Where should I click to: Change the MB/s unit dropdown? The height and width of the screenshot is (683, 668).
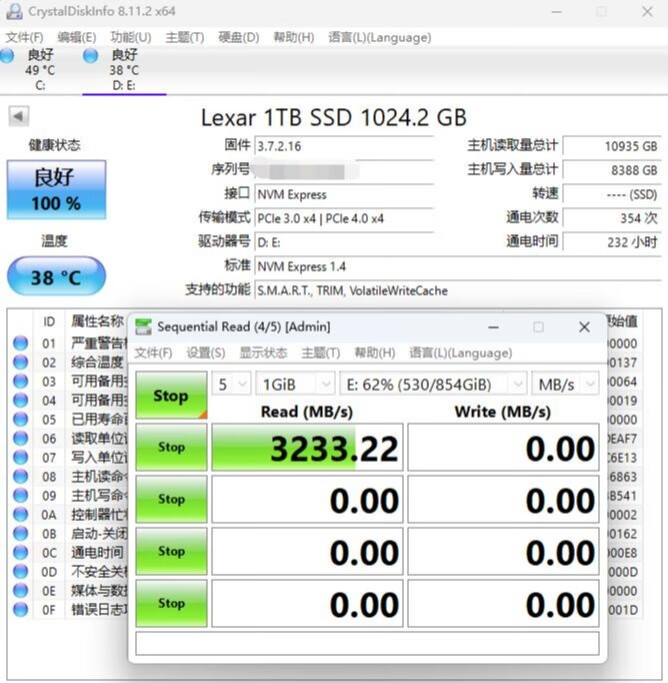pyautogui.click(x=565, y=384)
